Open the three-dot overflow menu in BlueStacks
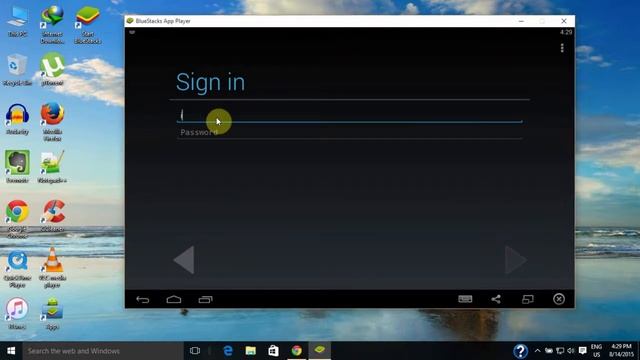This screenshot has height=360, width=640. [x=562, y=48]
